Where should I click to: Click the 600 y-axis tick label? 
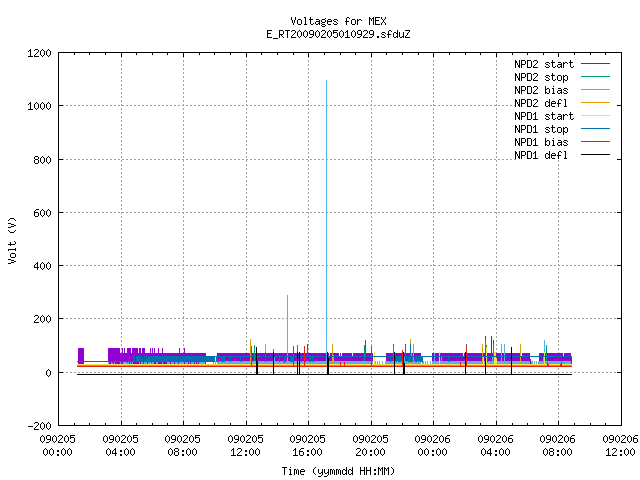pos(42,213)
